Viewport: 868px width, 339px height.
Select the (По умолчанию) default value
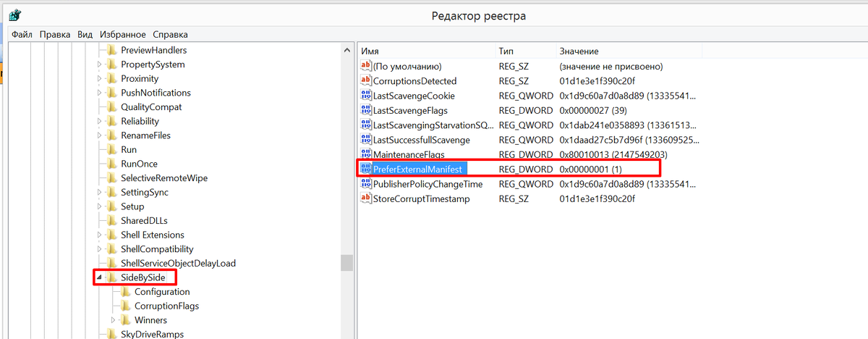click(x=407, y=67)
